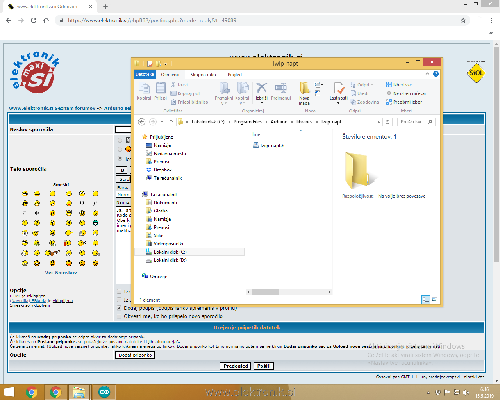
Task: Click Izberi vse (select all) in the ribbon
Action: coord(399,85)
